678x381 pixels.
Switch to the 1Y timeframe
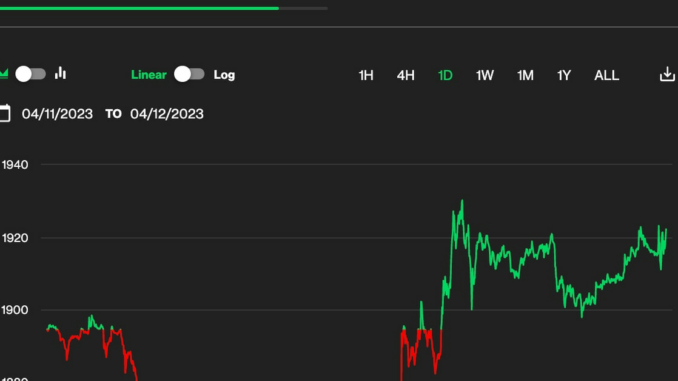(x=564, y=76)
